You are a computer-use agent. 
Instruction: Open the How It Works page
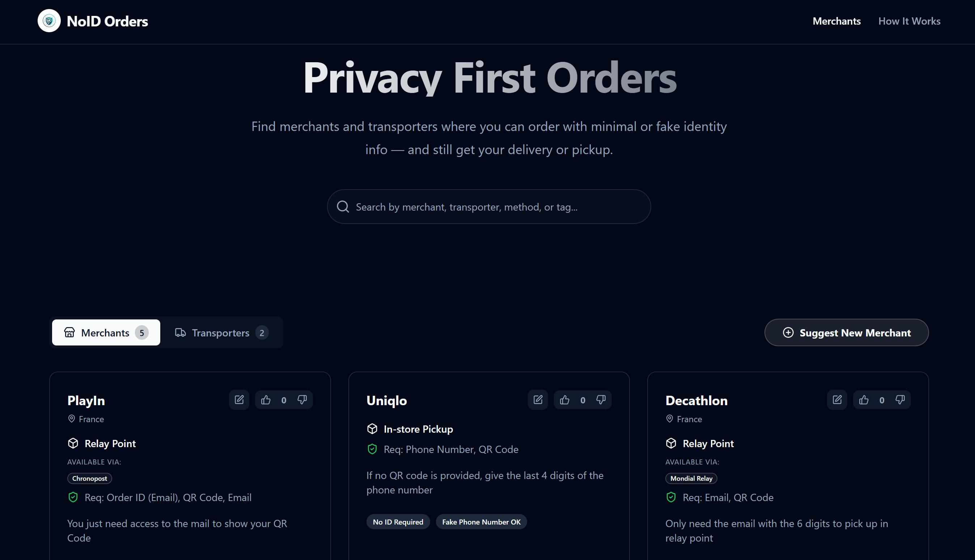[909, 21]
